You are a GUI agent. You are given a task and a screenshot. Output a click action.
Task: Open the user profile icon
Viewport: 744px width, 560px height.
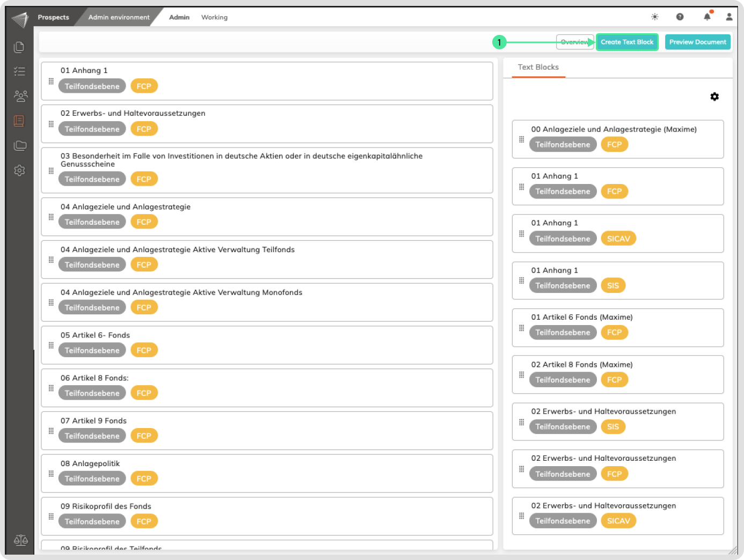coord(729,17)
